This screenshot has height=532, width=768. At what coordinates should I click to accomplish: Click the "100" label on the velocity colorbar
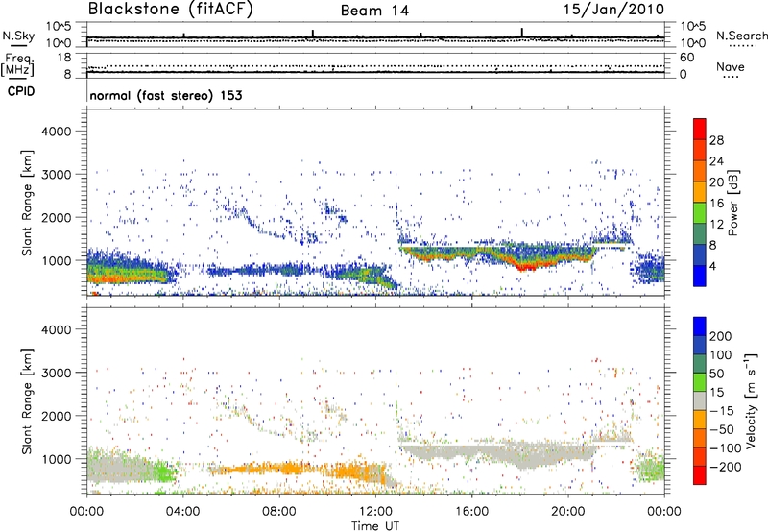coord(721,355)
